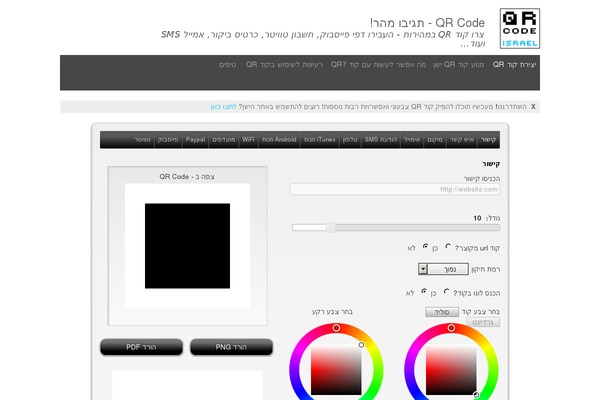Click the code color wheel hue marker
This screenshot has height=400, width=600.
[452, 328]
